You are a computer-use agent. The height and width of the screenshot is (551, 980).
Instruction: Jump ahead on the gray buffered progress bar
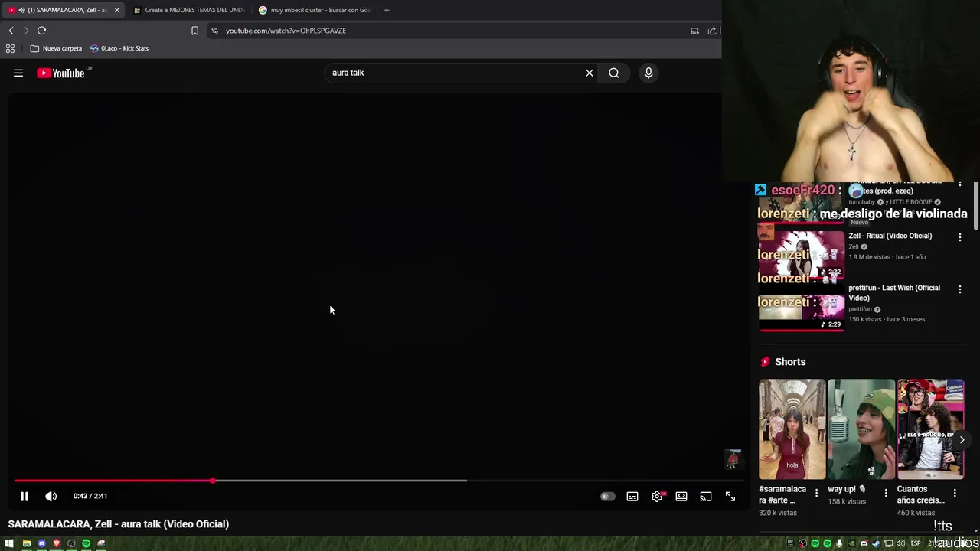tap(341, 481)
